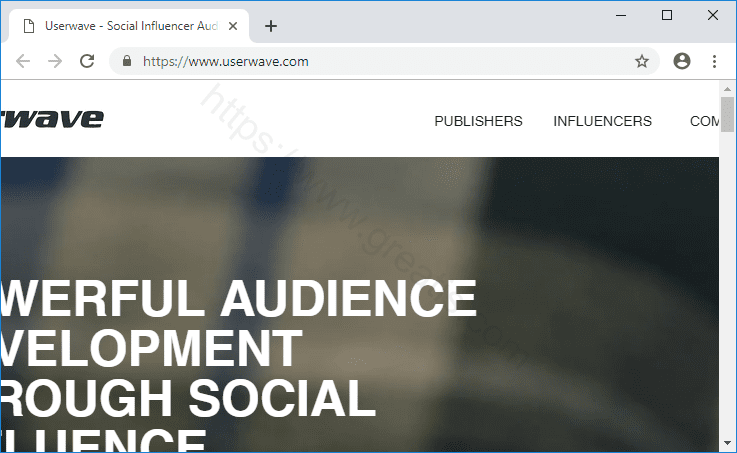The height and width of the screenshot is (453, 737).
Task: Open the PUBLISHERS nav link
Action: point(478,121)
